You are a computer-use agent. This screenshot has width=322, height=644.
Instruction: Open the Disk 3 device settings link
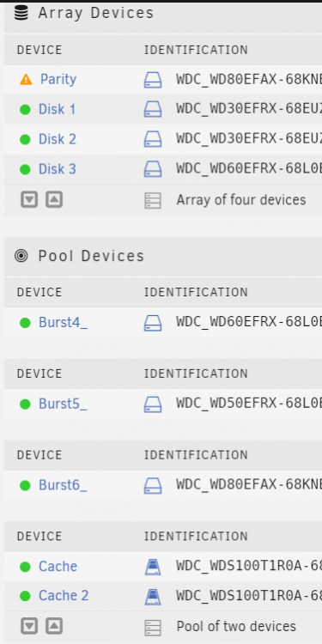pos(57,169)
